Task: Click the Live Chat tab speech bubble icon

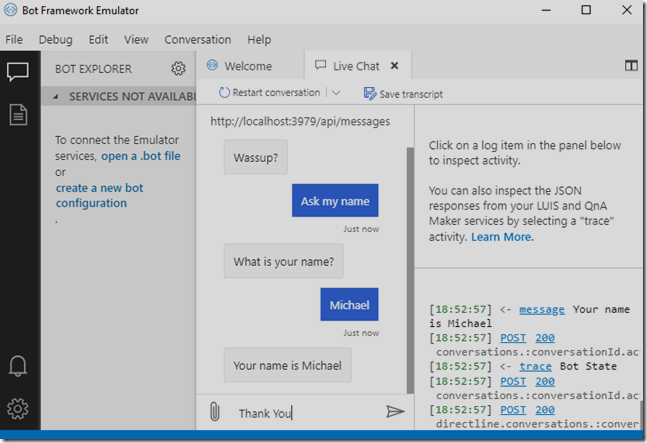Action: point(320,65)
